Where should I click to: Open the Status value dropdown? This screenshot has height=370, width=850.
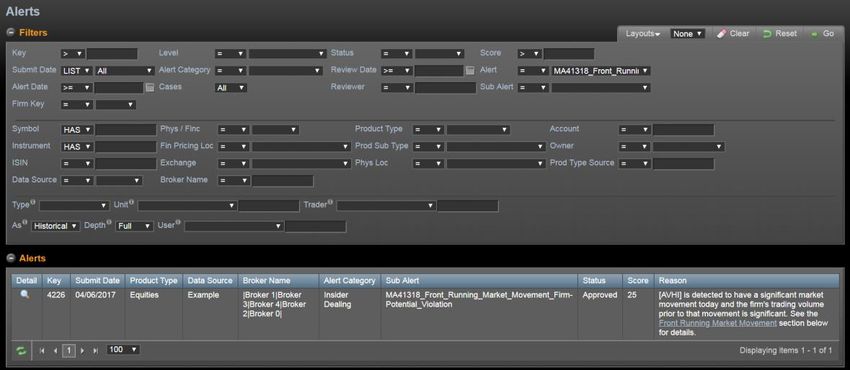440,54
